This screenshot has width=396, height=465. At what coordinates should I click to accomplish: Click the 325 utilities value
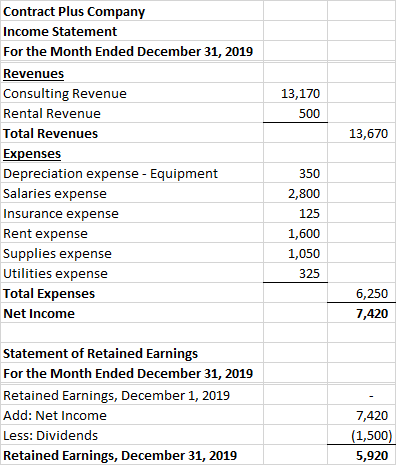(x=309, y=274)
